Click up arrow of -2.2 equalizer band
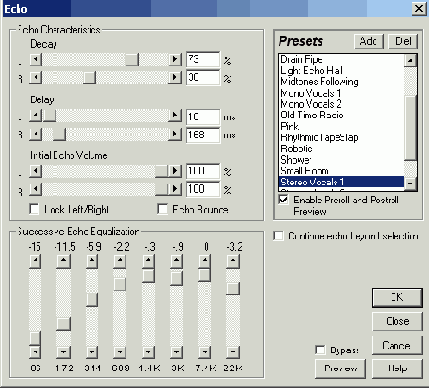The height and width of the screenshot is (388, 429). tap(119, 261)
